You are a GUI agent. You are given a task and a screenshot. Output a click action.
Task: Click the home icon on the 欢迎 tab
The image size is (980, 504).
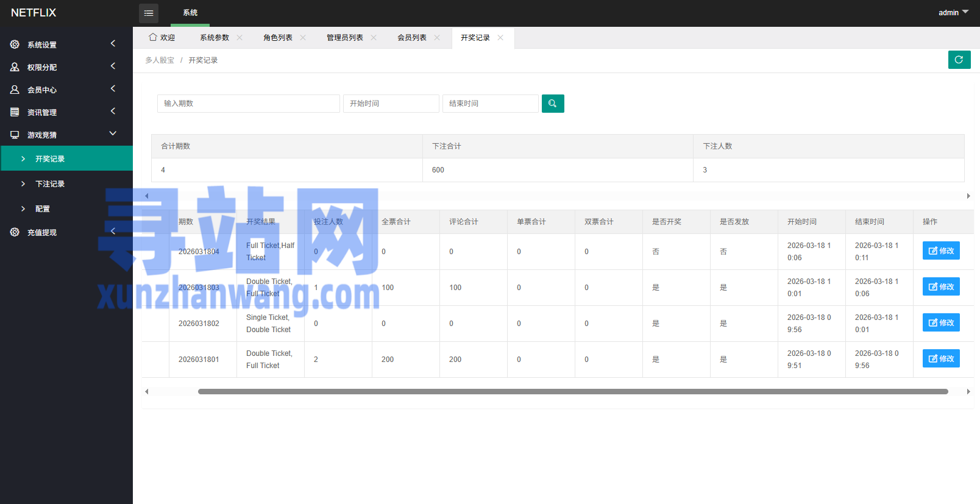pyautogui.click(x=153, y=37)
